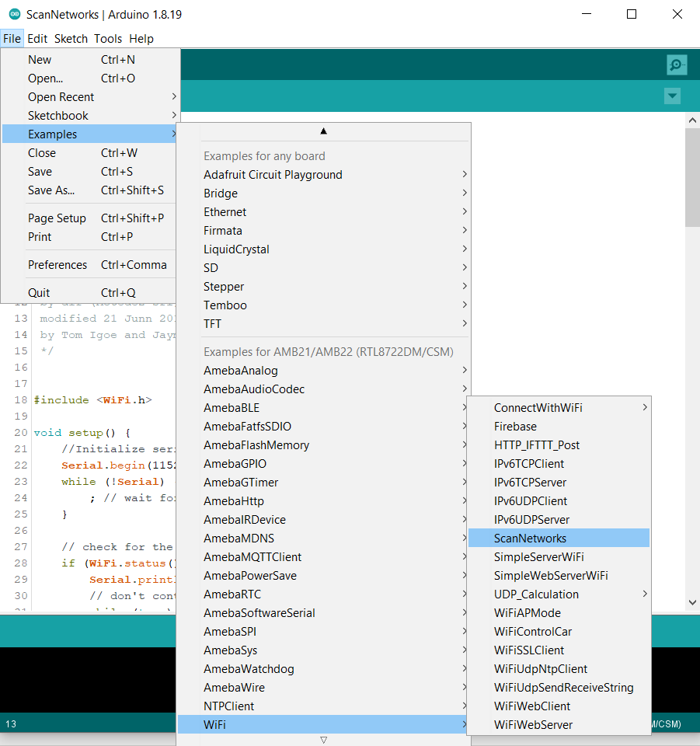700x746 pixels.
Task: Expand the AmebaSoftwareSerial examples submenu
Action: (x=323, y=613)
